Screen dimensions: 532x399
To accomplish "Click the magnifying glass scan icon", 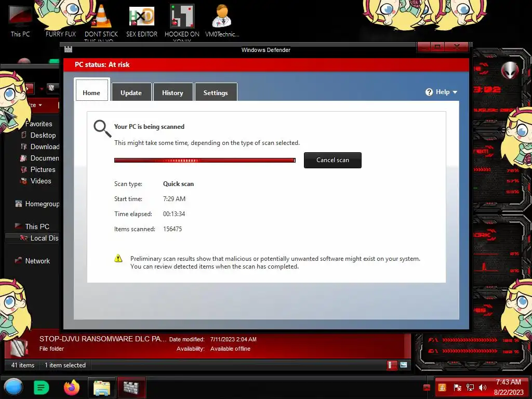I will point(102,129).
